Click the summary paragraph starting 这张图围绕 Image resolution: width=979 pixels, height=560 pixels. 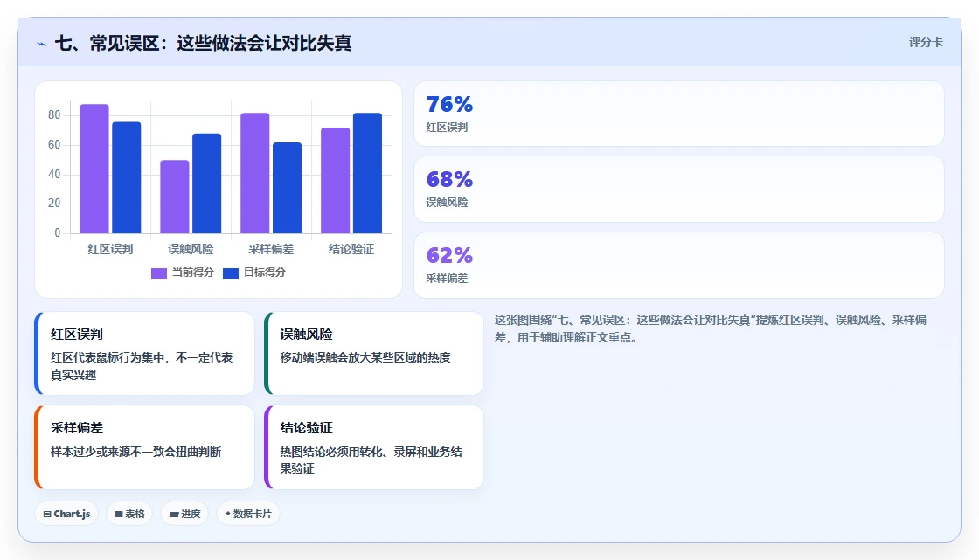[x=711, y=328]
